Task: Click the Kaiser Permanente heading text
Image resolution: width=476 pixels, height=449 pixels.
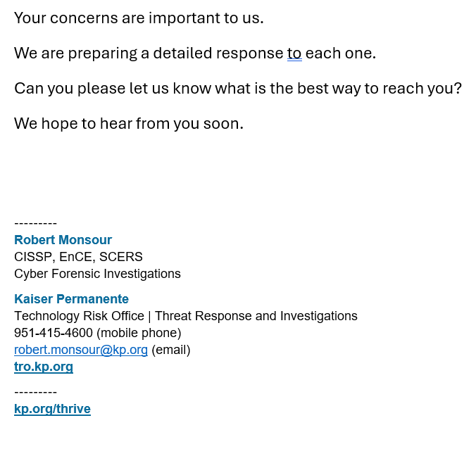Action: [x=71, y=299]
